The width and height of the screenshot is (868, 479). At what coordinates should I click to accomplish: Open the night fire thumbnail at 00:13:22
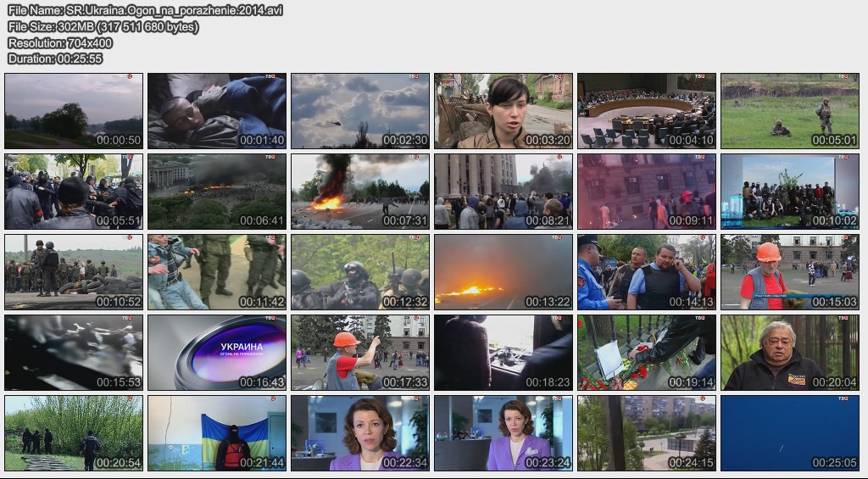pyautogui.click(x=504, y=272)
